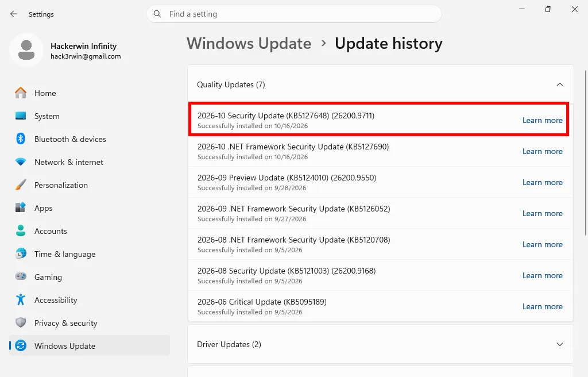The height and width of the screenshot is (377, 588).
Task: Click the Time & language globe icon
Action: pyautogui.click(x=21, y=253)
